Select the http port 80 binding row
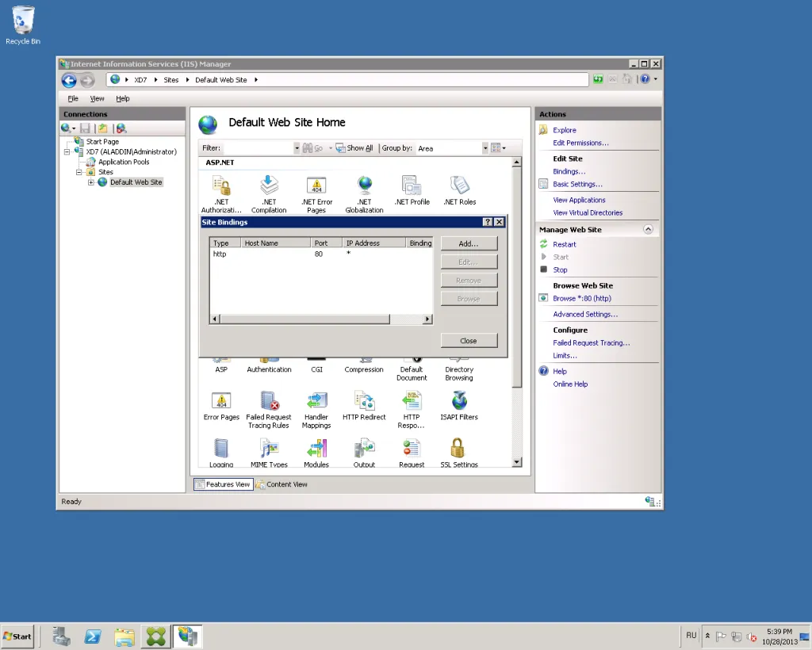812x650 pixels. 320,254
